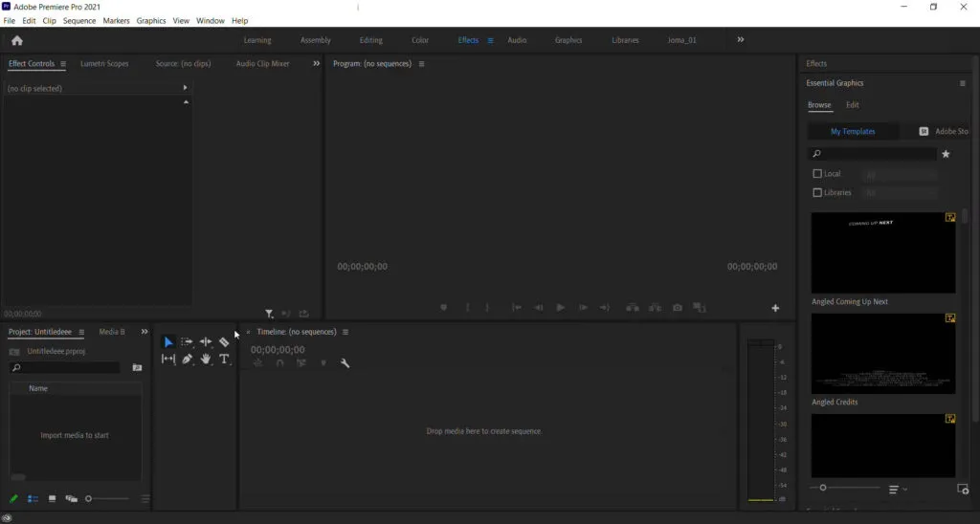Enable the Local checkbox
This screenshot has width=980, height=524.
tap(817, 174)
